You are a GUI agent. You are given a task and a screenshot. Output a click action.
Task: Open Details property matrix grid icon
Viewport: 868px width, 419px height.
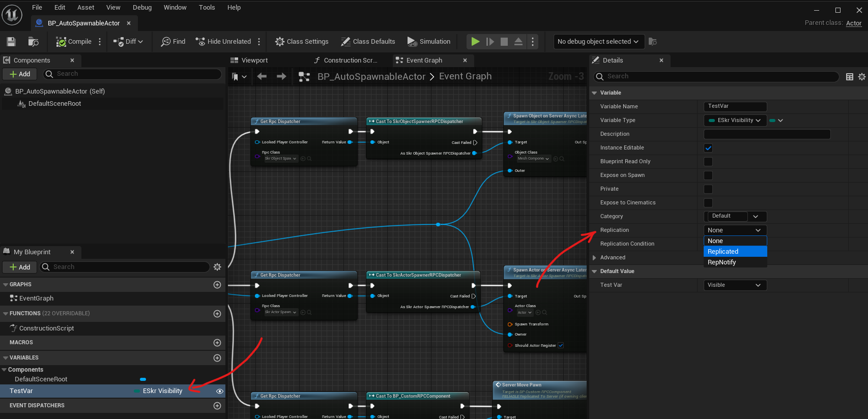[850, 77]
